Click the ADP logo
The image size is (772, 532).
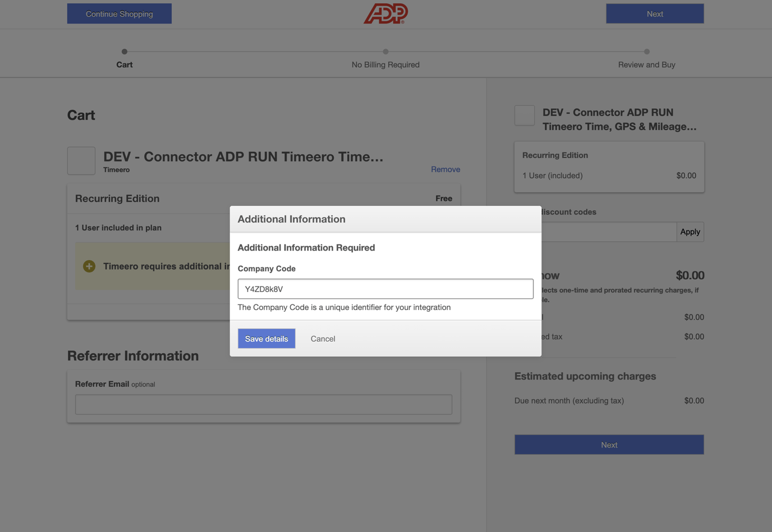click(x=385, y=13)
